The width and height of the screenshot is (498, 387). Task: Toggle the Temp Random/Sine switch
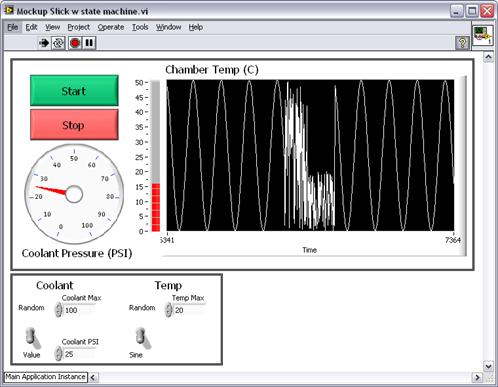point(143,338)
